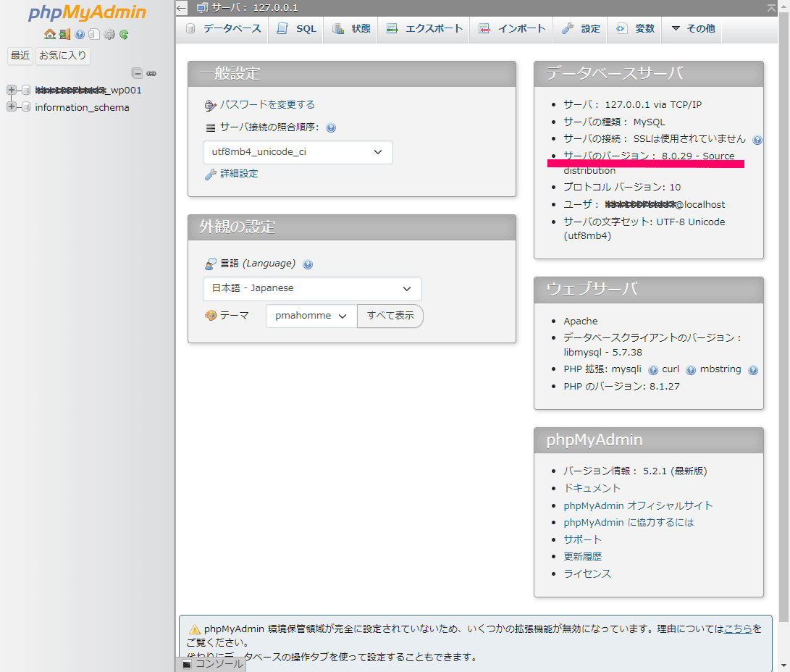Open the エクスポート tab

tap(424, 29)
